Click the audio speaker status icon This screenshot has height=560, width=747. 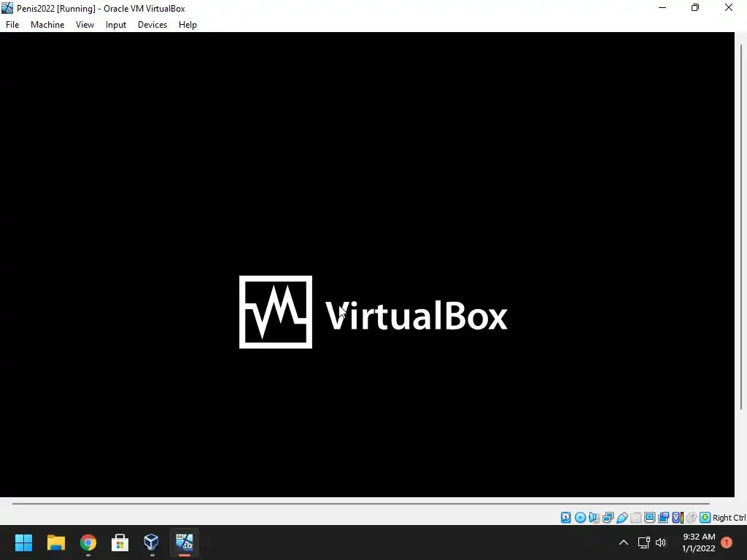click(x=594, y=518)
